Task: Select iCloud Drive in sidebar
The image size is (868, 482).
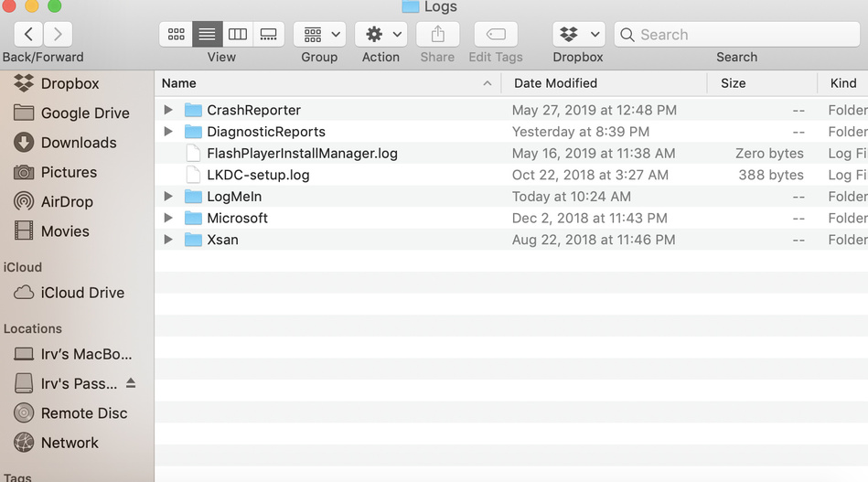Action: tap(82, 293)
